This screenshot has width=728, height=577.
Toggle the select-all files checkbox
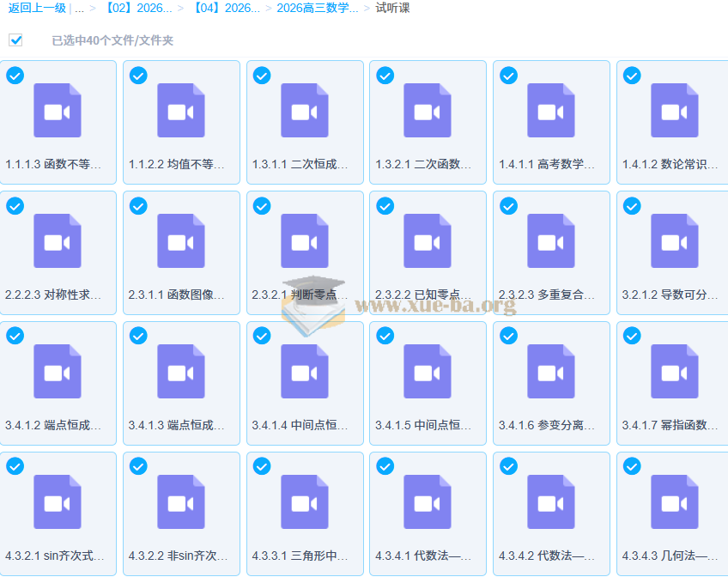point(15,40)
